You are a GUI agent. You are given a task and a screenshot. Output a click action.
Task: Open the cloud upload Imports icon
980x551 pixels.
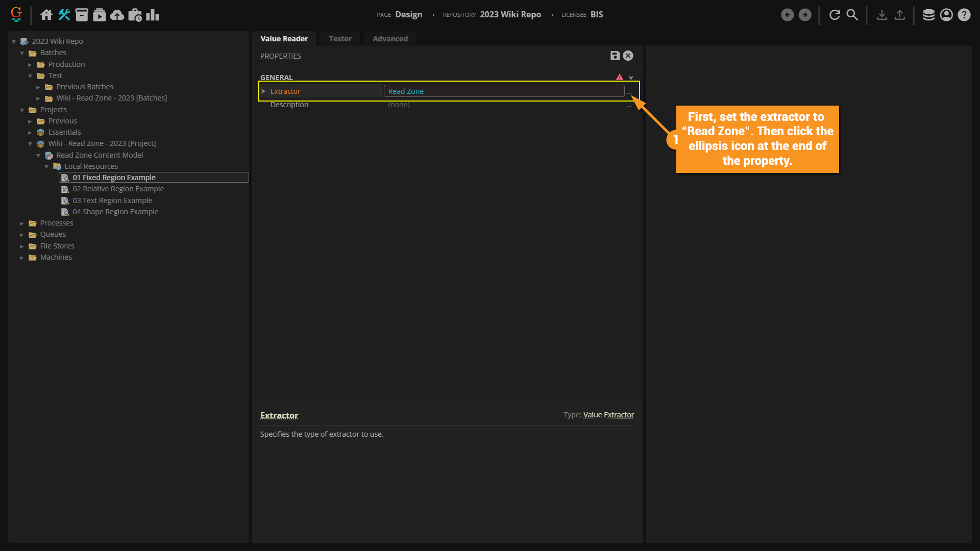117,15
